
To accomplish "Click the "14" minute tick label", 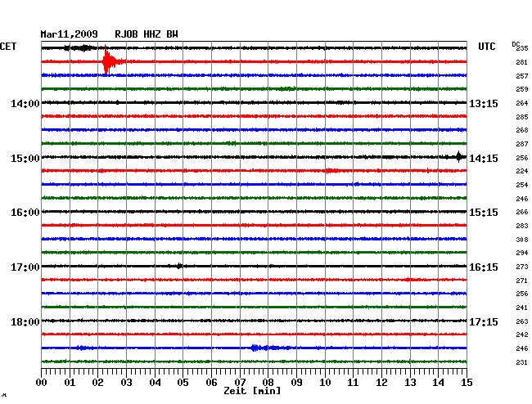I will [438, 383].
